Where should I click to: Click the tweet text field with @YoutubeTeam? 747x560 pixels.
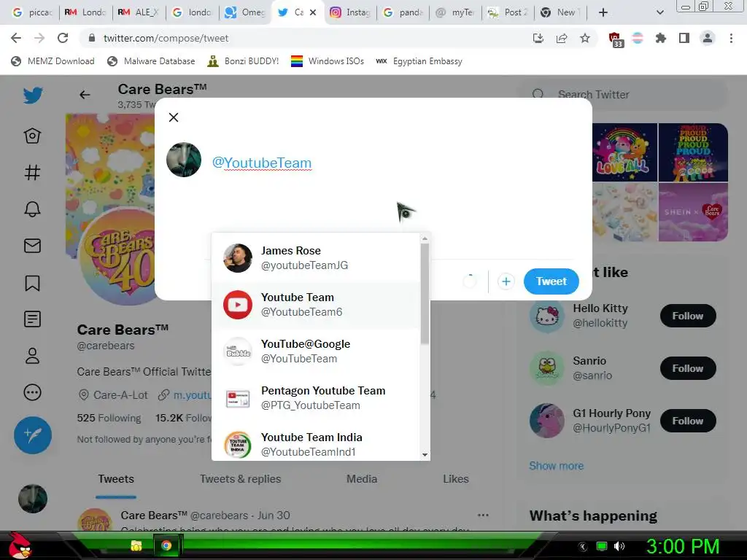point(391,163)
